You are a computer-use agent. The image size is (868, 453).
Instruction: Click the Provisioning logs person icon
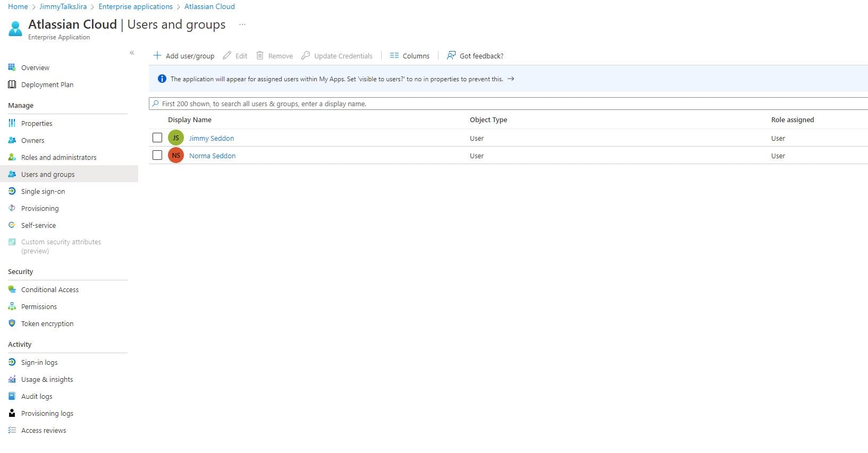tap(12, 413)
